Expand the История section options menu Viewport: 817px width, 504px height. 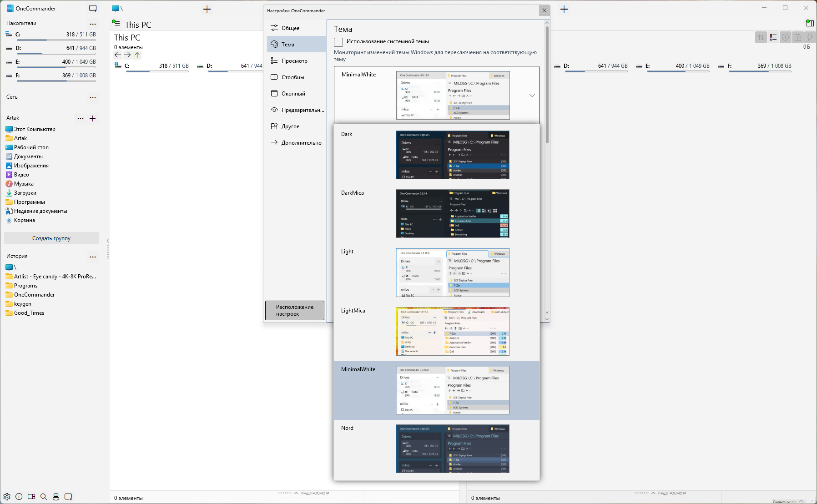point(93,257)
